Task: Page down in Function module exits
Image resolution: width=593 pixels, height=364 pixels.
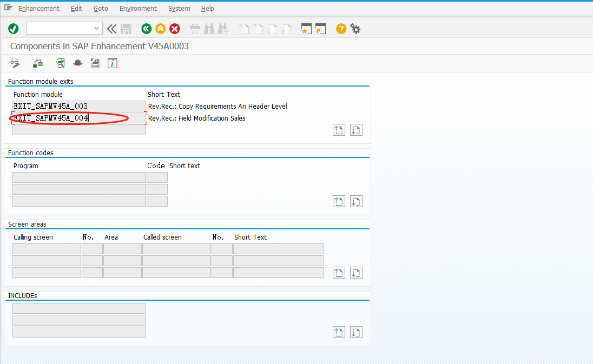Action: click(x=356, y=130)
